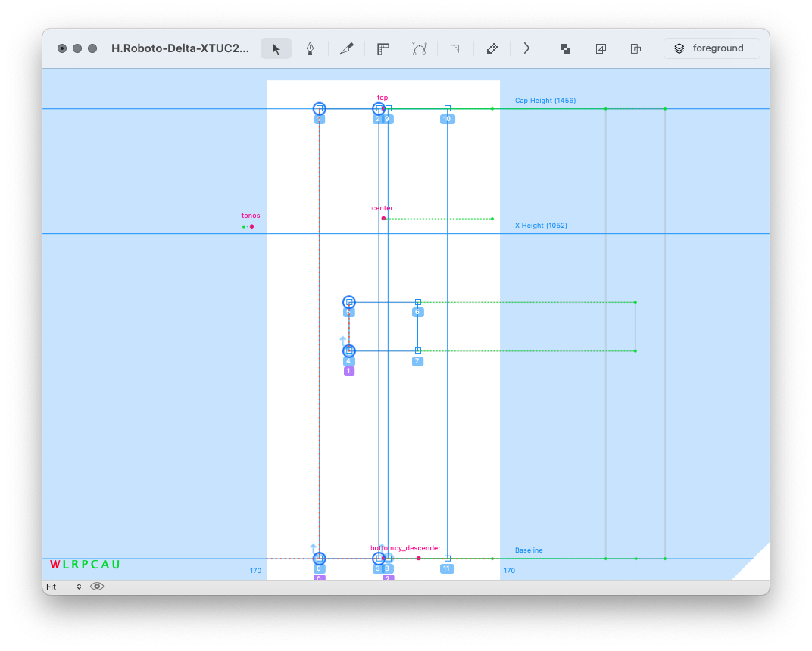Click the overlapping rectangles toolbar icon
812x651 pixels.
(636, 48)
